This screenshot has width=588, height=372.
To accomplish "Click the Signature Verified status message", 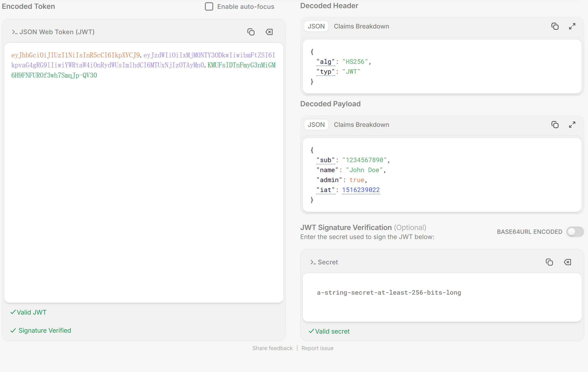I will click(x=41, y=330).
